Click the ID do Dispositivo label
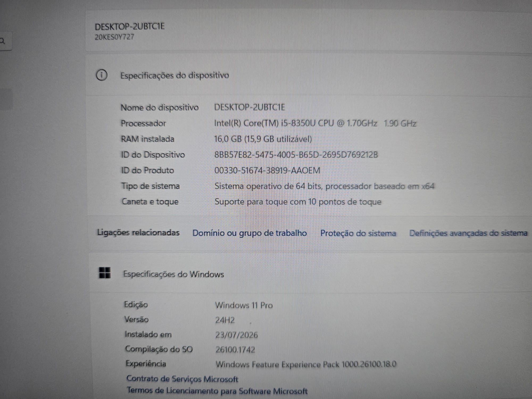 click(x=153, y=155)
